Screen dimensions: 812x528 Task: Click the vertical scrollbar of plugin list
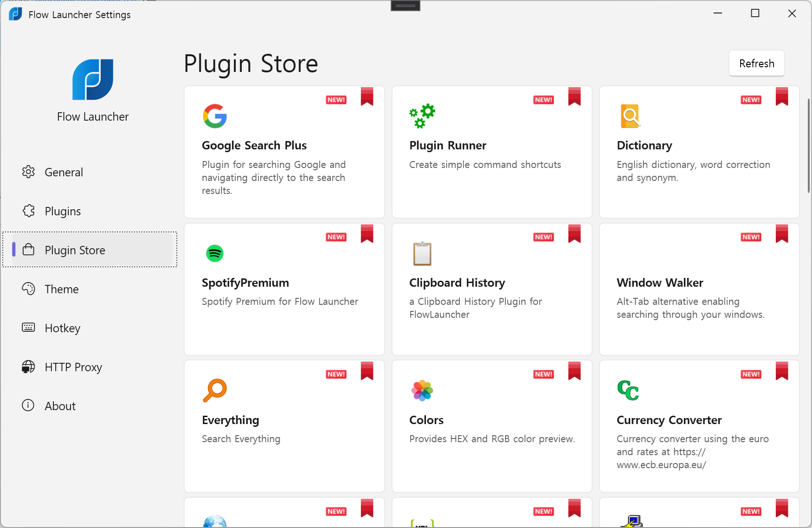tap(808, 146)
